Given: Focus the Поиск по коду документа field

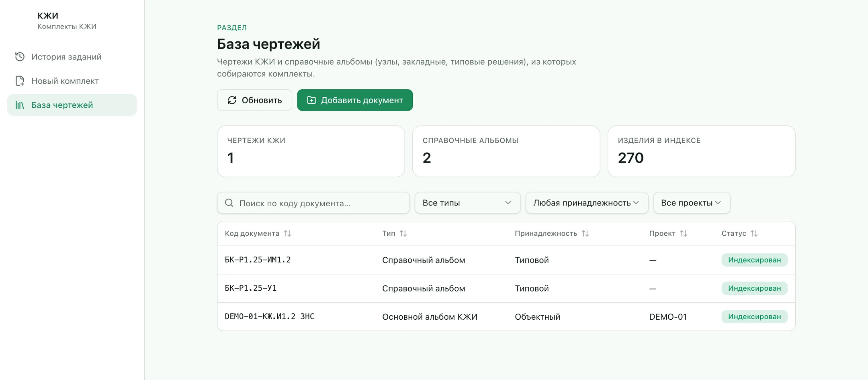Looking at the screenshot, I should (x=313, y=203).
